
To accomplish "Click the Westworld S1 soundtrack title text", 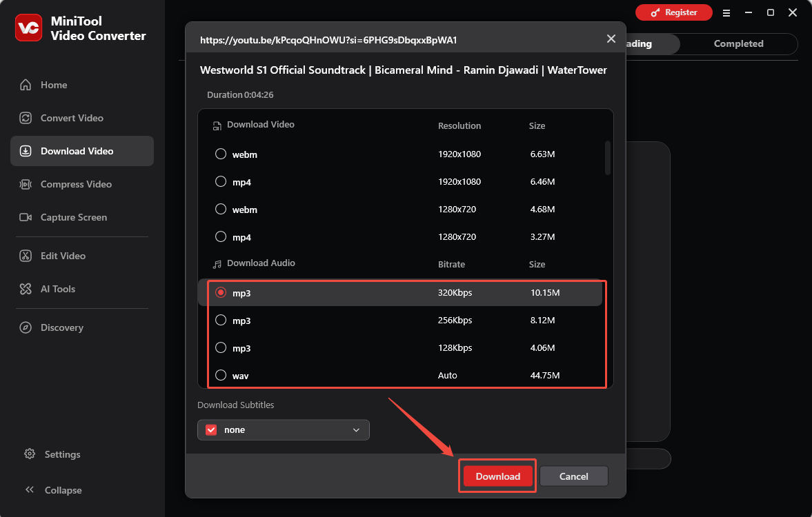I will coord(404,70).
